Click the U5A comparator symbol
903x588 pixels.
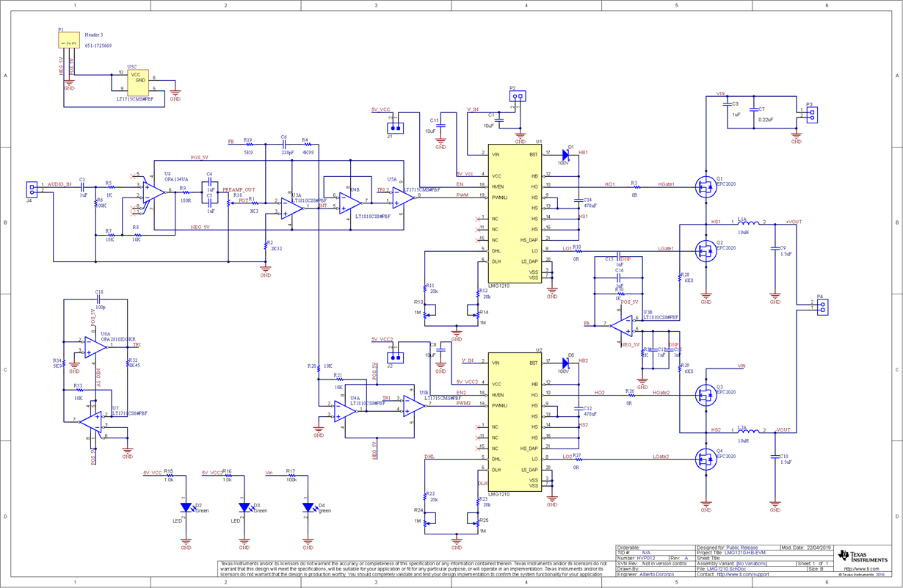click(403, 196)
